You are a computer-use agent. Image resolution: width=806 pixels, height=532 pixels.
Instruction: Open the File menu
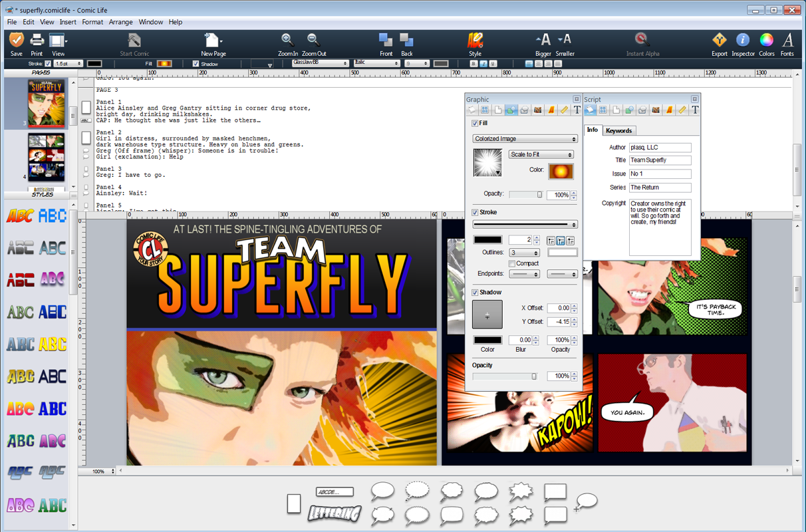12,22
